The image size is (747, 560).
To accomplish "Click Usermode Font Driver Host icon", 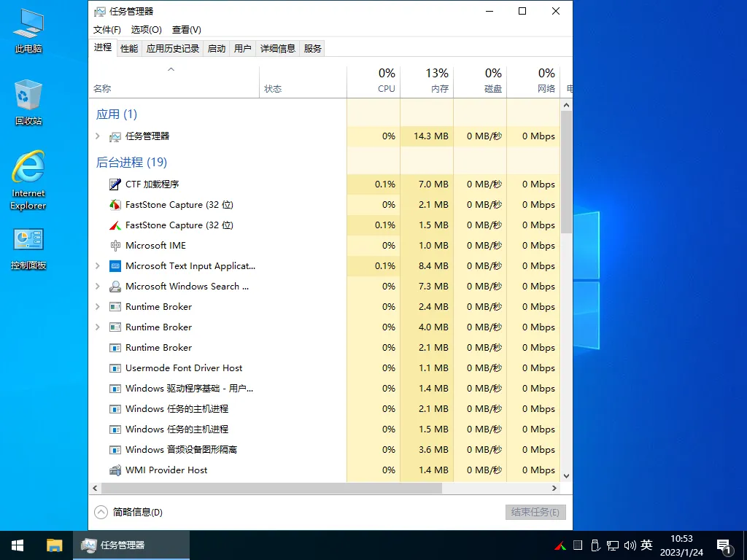I will 115,368.
